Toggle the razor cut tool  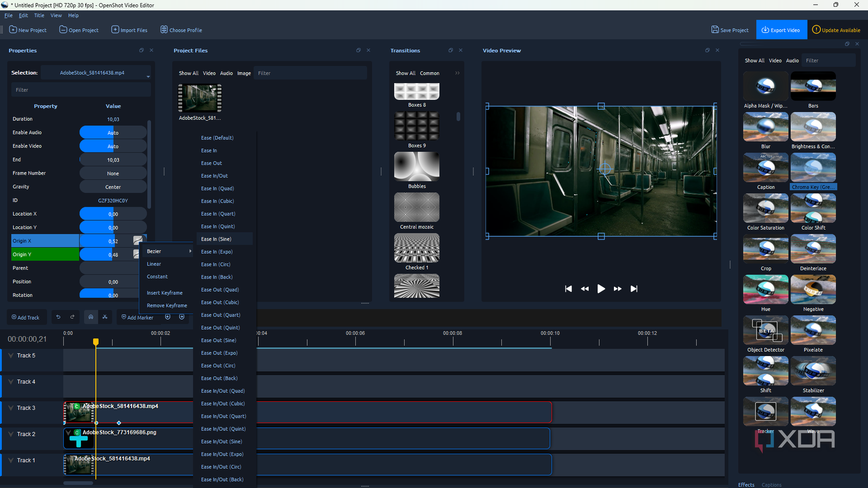click(105, 317)
